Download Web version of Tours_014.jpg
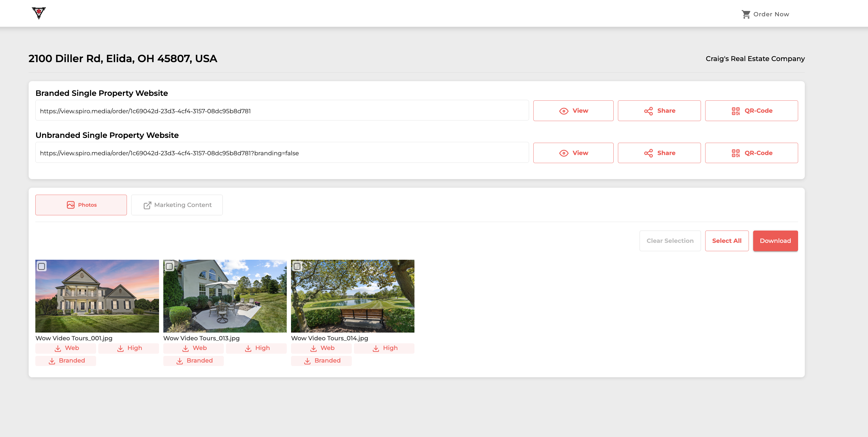Screen dimensions: 868x437 click(x=322, y=348)
